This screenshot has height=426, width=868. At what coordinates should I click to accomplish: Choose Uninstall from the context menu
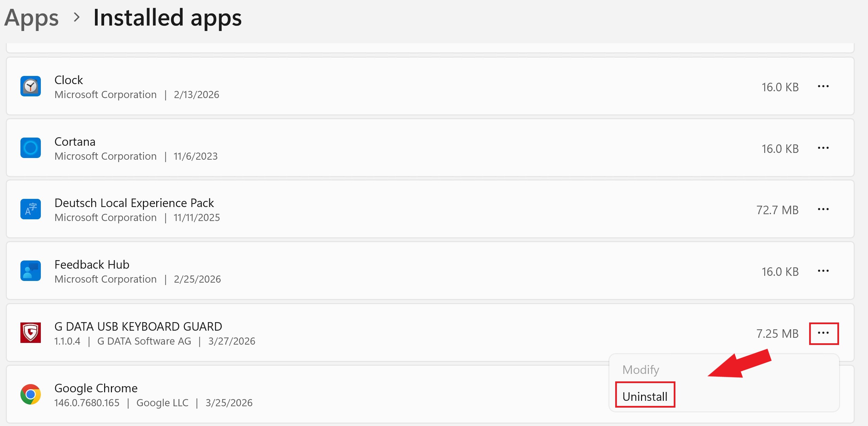coord(645,396)
